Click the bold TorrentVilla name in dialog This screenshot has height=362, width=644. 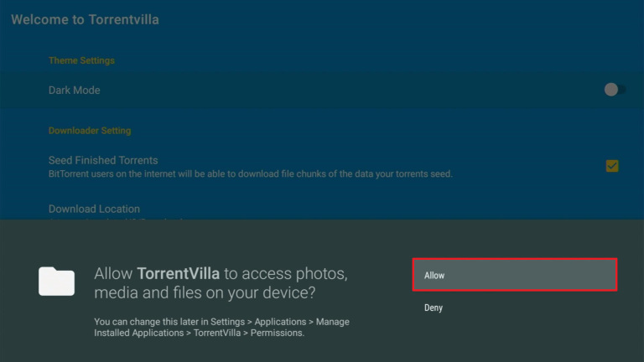click(x=179, y=274)
